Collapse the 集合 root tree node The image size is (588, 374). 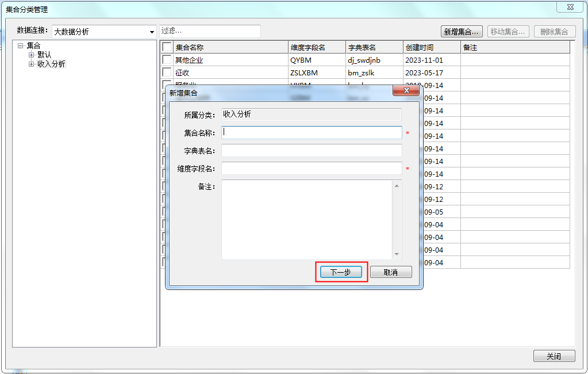pos(21,46)
